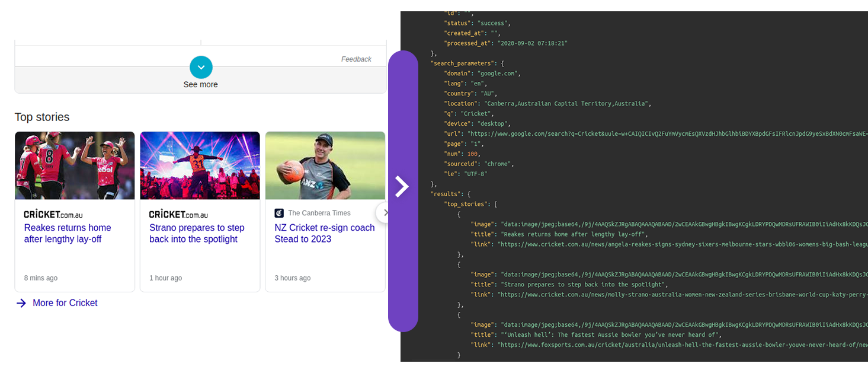Advance the Top stories carousel to next page
Viewport: 868px width, 373px height.
click(x=386, y=212)
